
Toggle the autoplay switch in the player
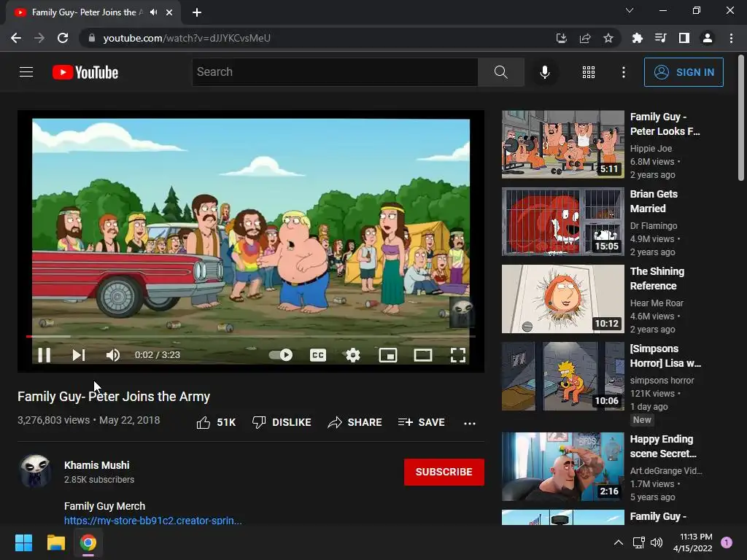click(281, 355)
